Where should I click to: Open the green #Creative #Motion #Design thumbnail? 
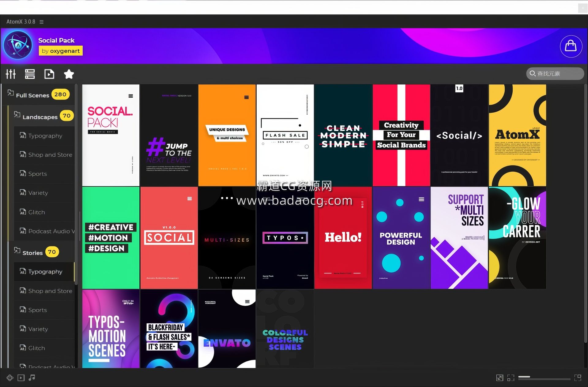pyautogui.click(x=111, y=238)
